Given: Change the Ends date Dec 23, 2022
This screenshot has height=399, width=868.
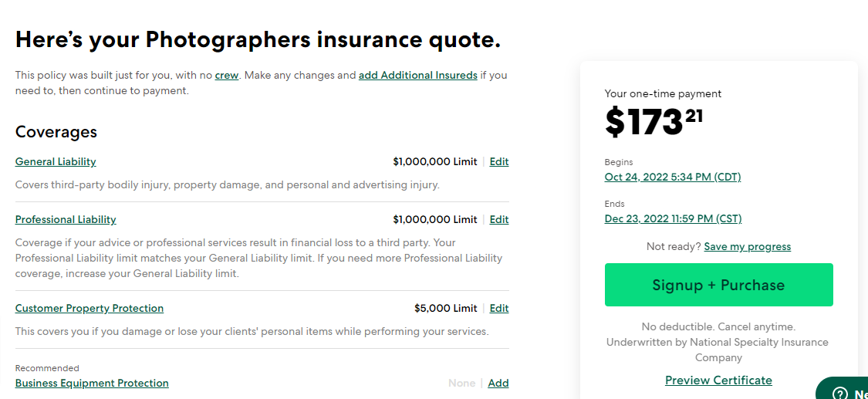Looking at the screenshot, I should point(673,218).
